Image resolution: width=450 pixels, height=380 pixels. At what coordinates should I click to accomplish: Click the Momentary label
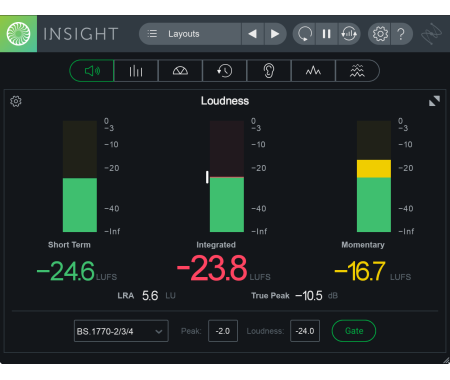point(363,245)
